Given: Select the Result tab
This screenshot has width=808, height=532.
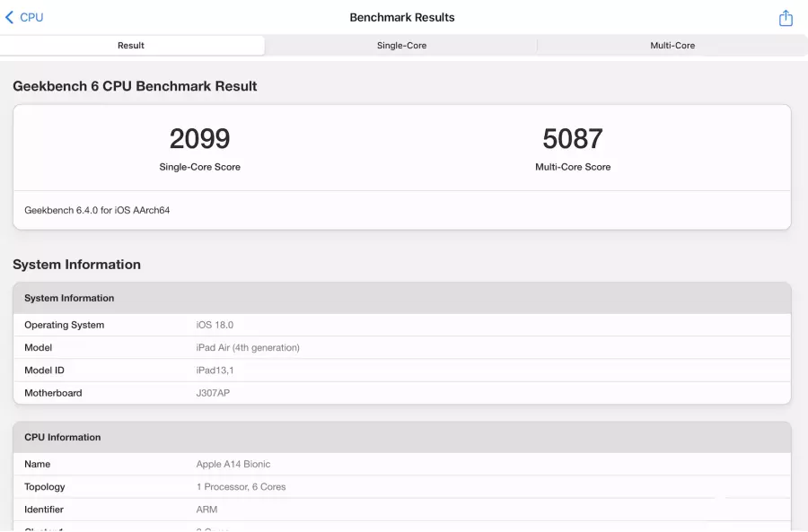Looking at the screenshot, I should (x=132, y=46).
